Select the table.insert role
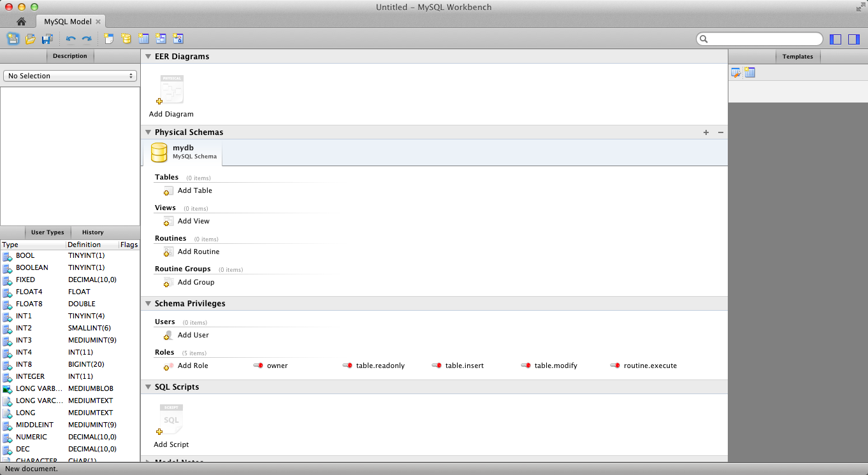The width and height of the screenshot is (868, 475). (x=458, y=366)
